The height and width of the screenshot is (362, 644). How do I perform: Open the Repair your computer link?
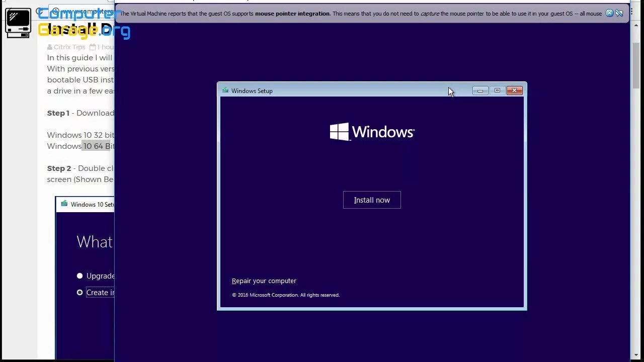(264, 281)
